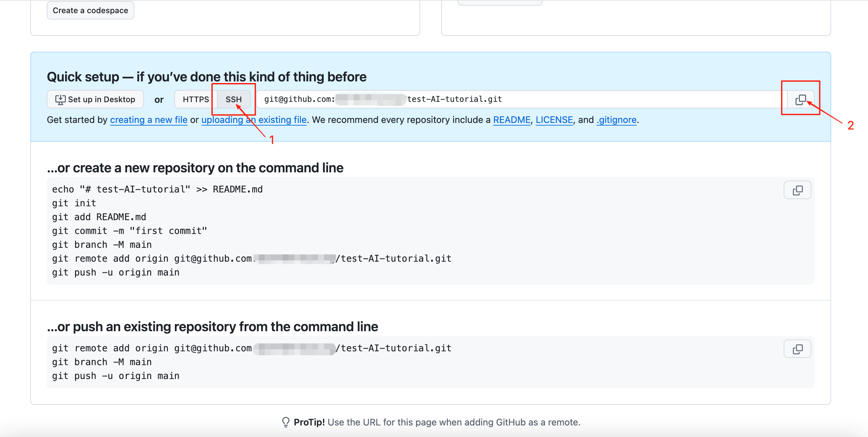The width and height of the screenshot is (868, 437).
Task: Click the git remote add origin line in push section
Action: coord(252,348)
